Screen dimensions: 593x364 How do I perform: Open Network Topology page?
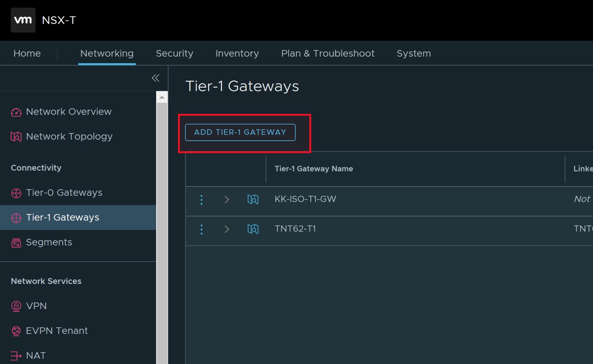click(x=69, y=136)
